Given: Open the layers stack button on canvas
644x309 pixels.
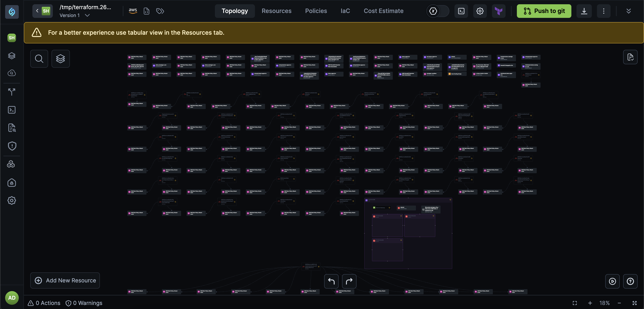Looking at the screenshot, I should coord(60,59).
